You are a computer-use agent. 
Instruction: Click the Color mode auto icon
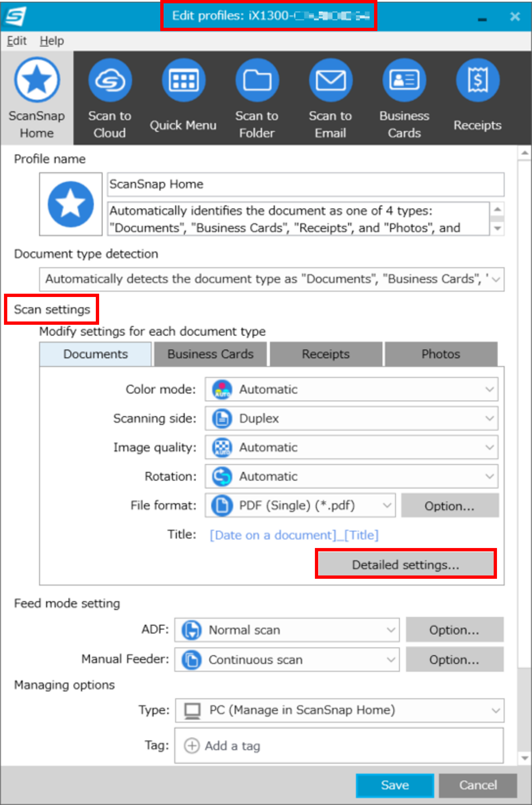point(222,389)
